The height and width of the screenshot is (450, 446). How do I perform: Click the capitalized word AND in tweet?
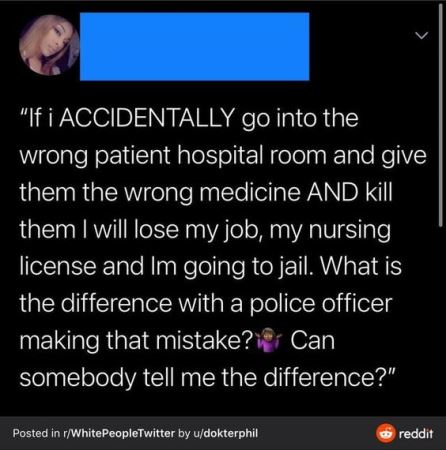(332, 192)
